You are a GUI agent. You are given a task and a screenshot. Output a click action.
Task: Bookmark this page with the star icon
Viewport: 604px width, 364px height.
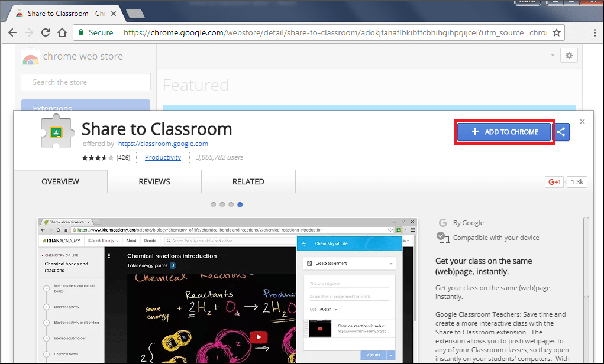coord(557,32)
